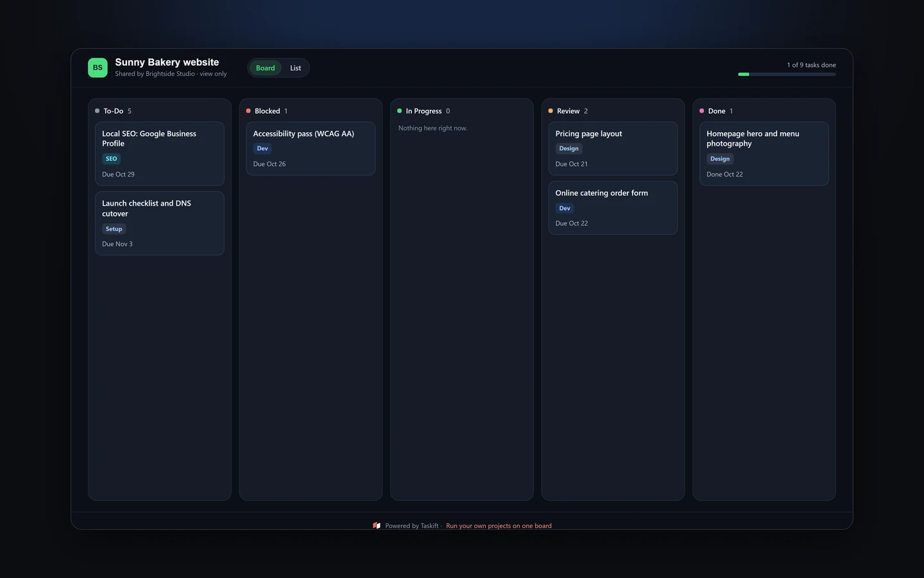This screenshot has width=924, height=578.
Task: Click the 'Due Oct 26' date
Action: click(x=269, y=164)
